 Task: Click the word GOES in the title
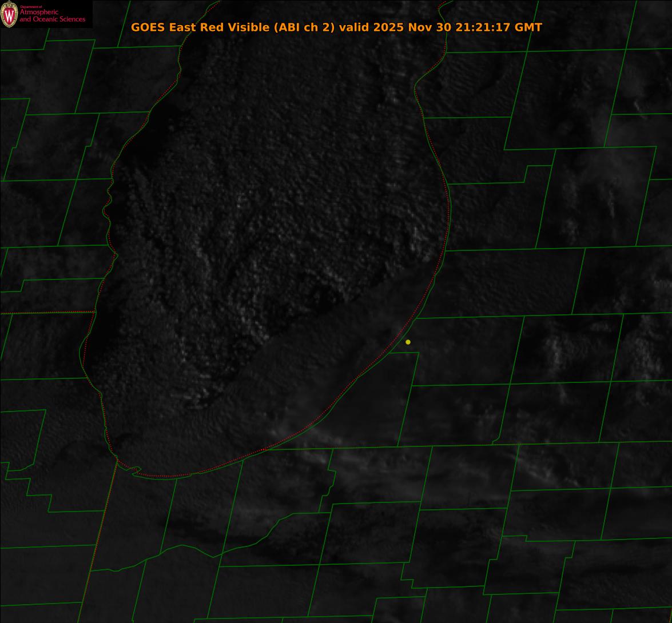148,27
